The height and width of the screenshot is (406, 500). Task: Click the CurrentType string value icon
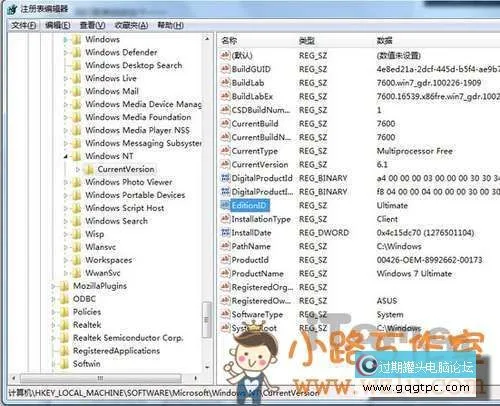[x=225, y=151]
